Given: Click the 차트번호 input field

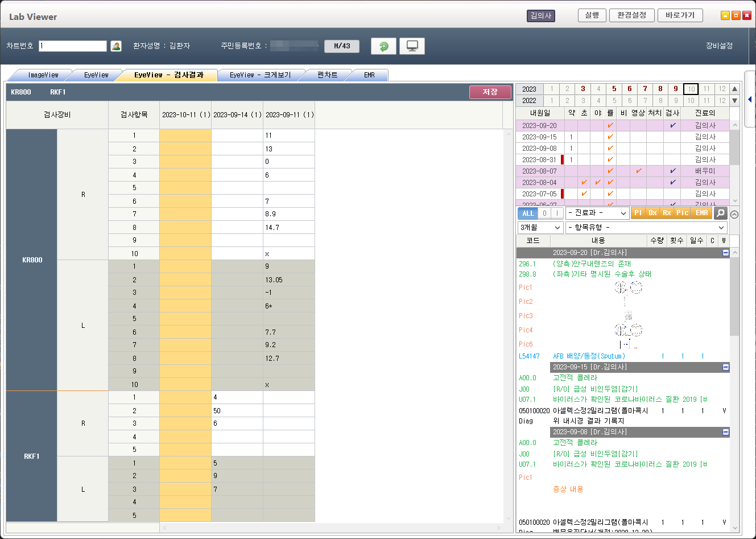Looking at the screenshot, I should (x=73, y=46).
